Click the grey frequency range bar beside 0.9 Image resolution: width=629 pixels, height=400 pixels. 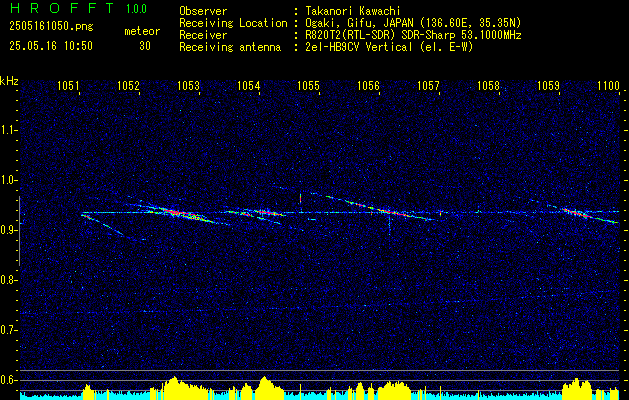tap(19, 231)
